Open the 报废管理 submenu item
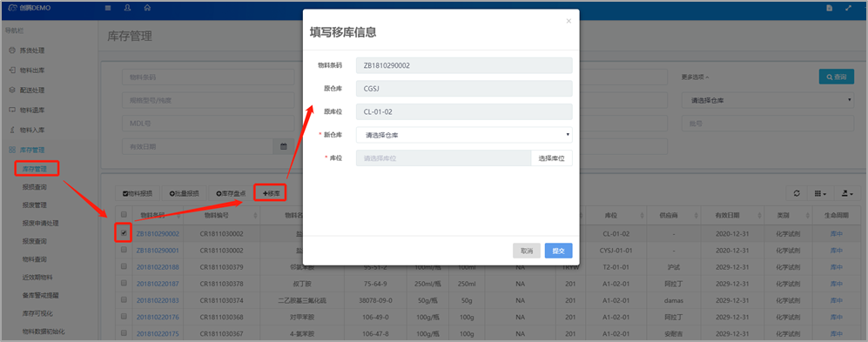 [34, 205]
